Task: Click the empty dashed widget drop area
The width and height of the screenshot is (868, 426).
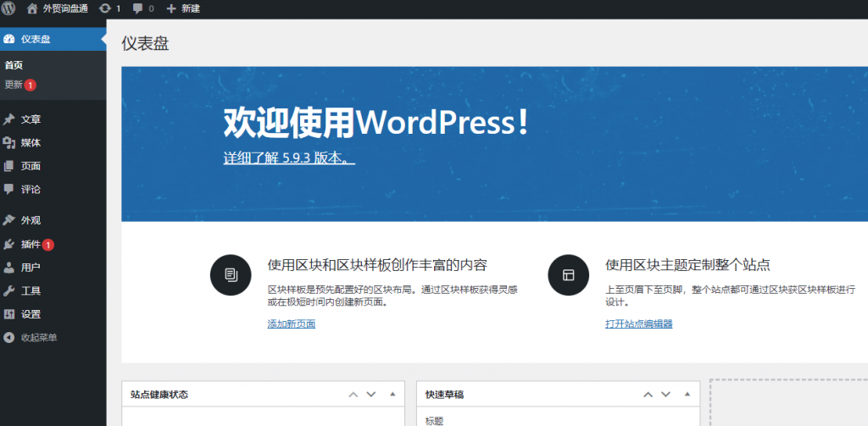Action: pos(789,403)
